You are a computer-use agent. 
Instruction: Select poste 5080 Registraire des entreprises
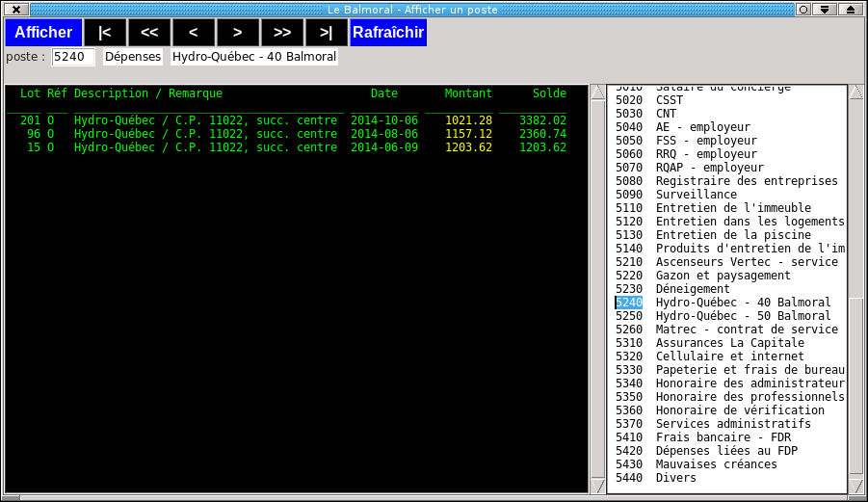pyautogui.click(x=727, y=181)
